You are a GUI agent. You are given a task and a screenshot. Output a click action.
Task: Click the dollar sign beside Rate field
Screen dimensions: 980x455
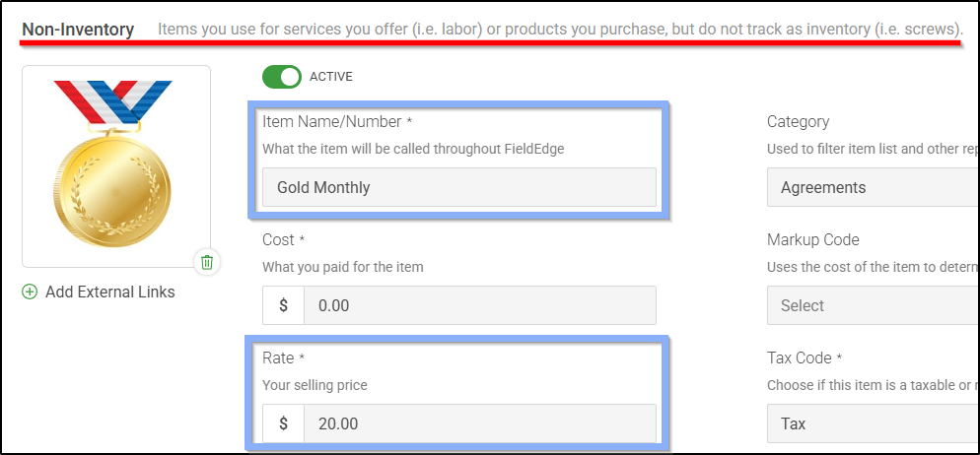pyautogui.click(x=283, y=423)
